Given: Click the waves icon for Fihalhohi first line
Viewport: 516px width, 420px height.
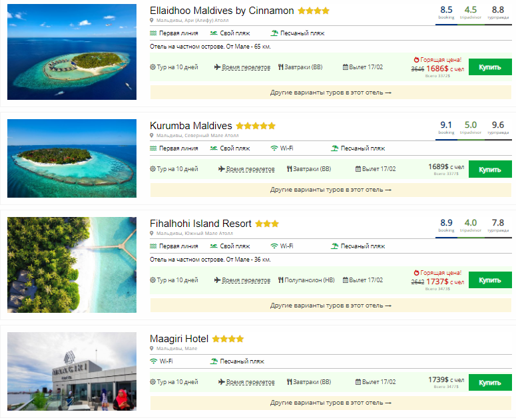Looking at the screenshot, I should coord(154,246).
